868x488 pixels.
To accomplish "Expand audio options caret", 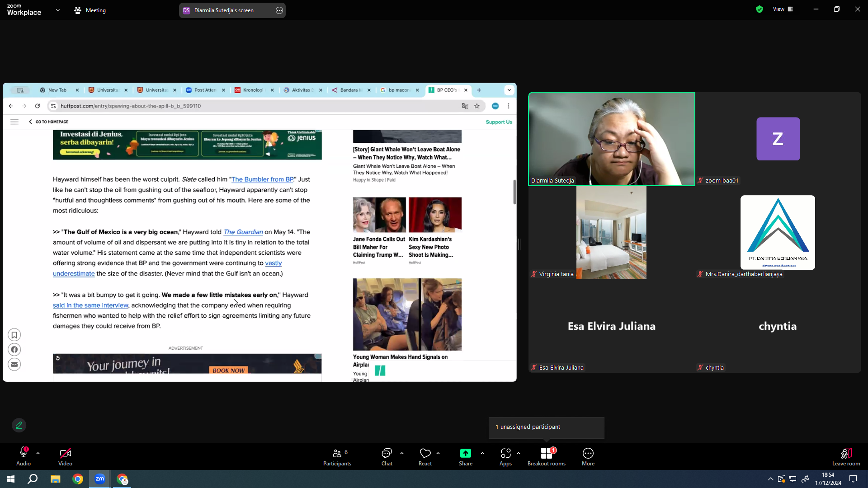I will tap(38, 453).
